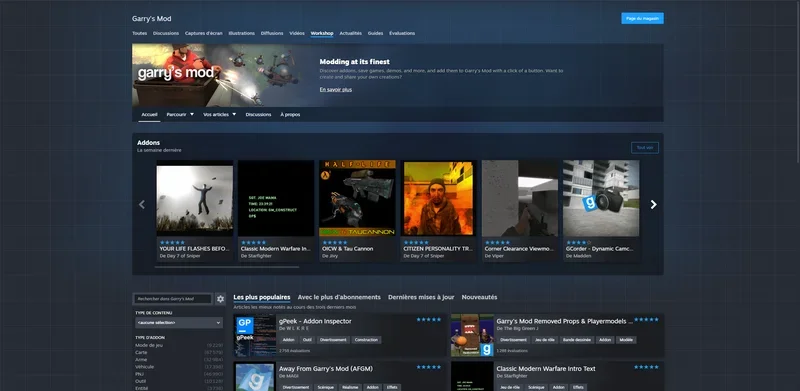The height and width of the screenshot is (391, 800).
Task: Open gPeek - Addon Inspector title
Action: (315, 321)
